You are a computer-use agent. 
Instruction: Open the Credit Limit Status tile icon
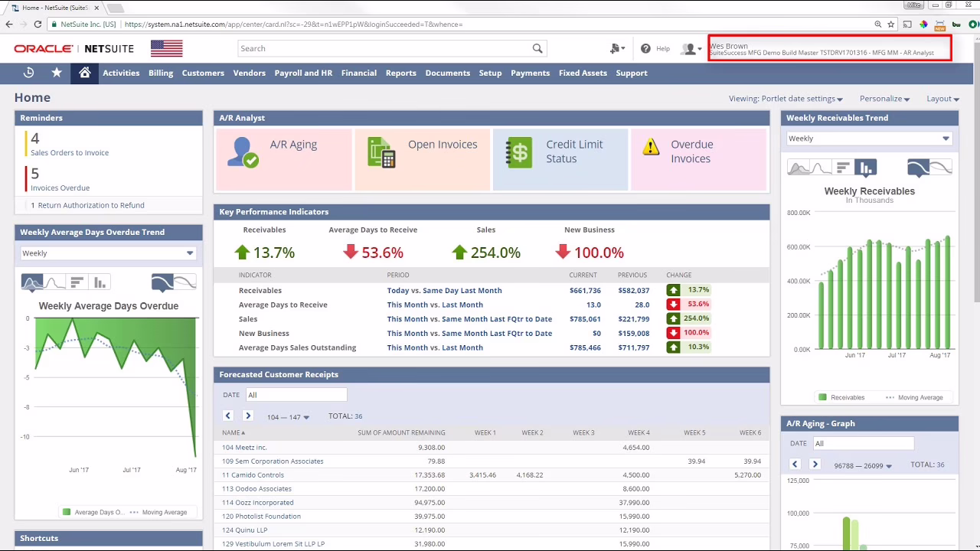(x=519, y=152)
